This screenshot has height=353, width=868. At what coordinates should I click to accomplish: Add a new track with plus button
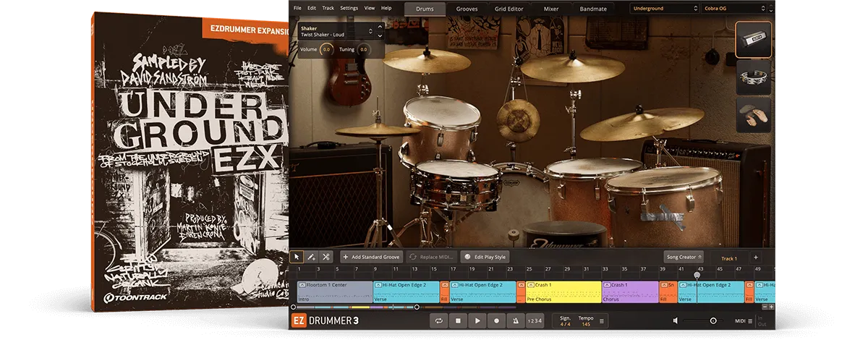(x=756, y=257)
